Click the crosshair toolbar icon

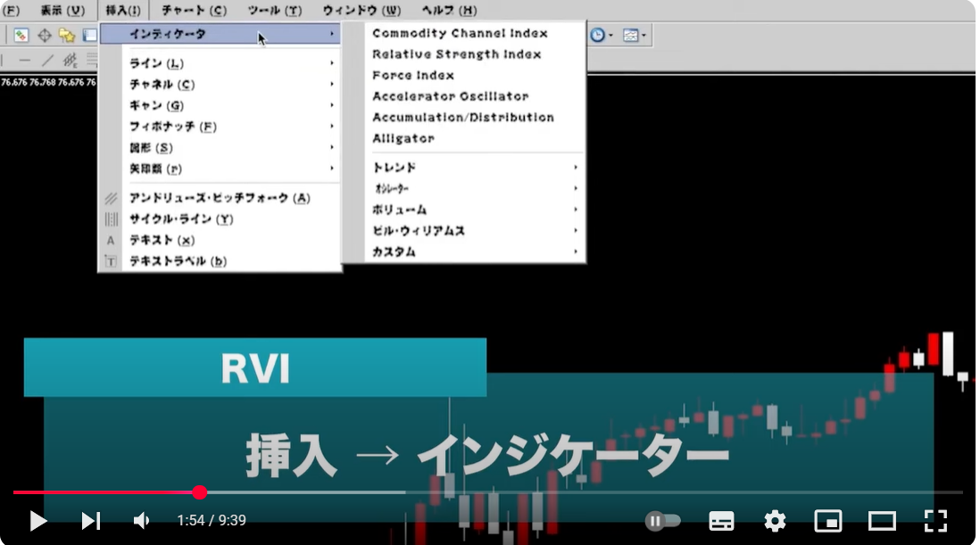[45, 35]
